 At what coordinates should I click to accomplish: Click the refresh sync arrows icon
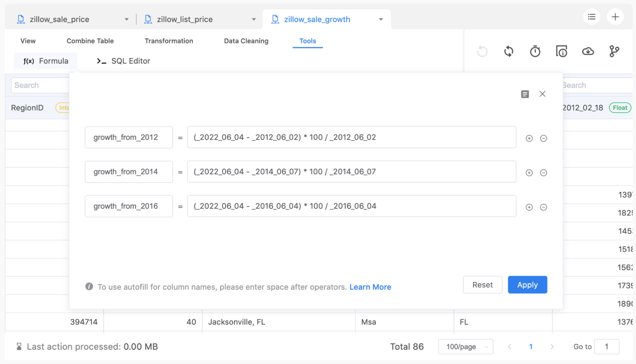coord(508,51)
